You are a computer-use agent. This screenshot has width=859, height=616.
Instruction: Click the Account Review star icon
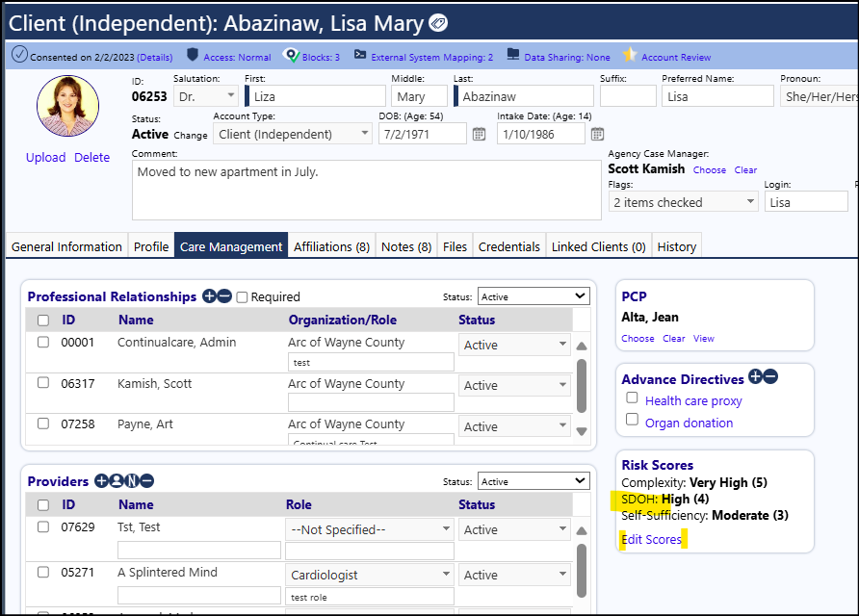click(630, 55)
